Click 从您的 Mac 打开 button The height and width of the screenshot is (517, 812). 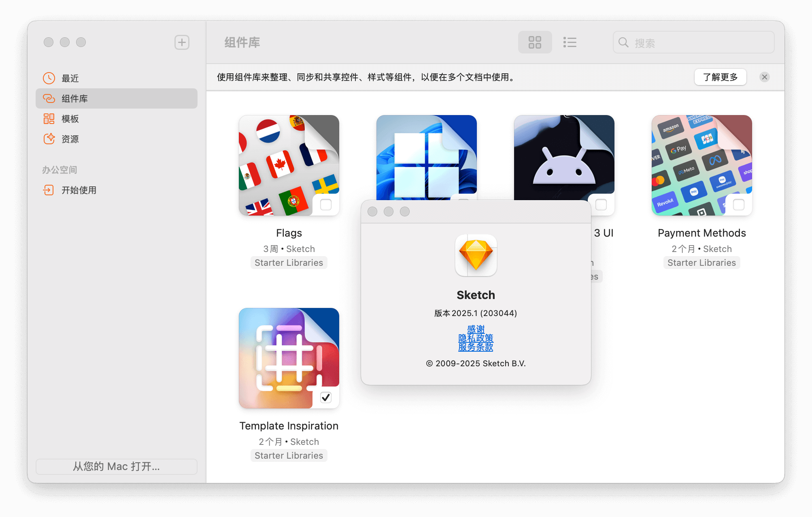coord(117,466)
